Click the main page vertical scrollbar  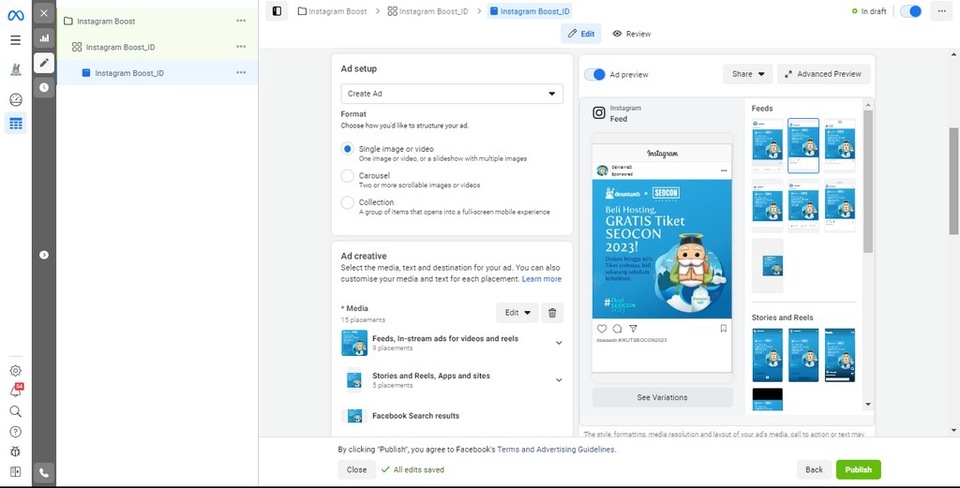point(953,181)
